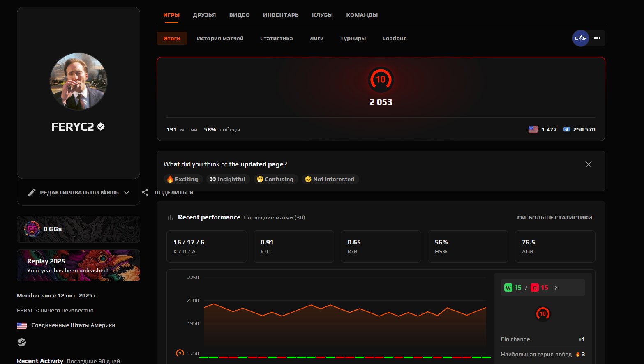Click the СМ. БОЛЬШЕ СТАТИСТИКИ link
Image resolution: width=644 pixels, height=364 pixels.
pyautogui.click(x=555, y=218)
